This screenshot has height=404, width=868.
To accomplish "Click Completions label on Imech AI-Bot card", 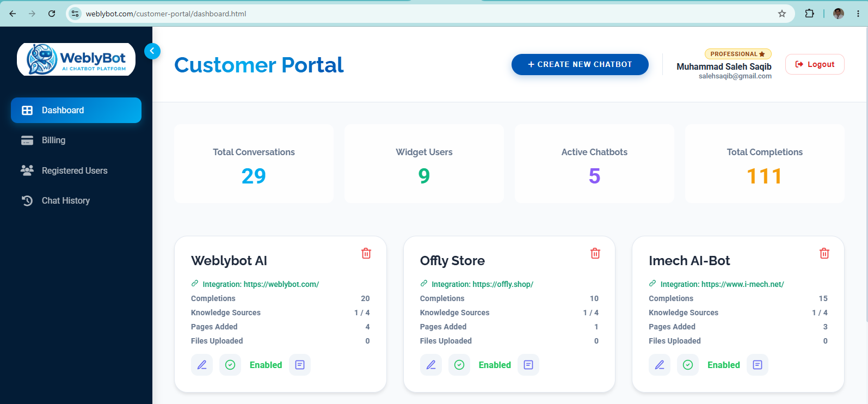I will point(671,298).
